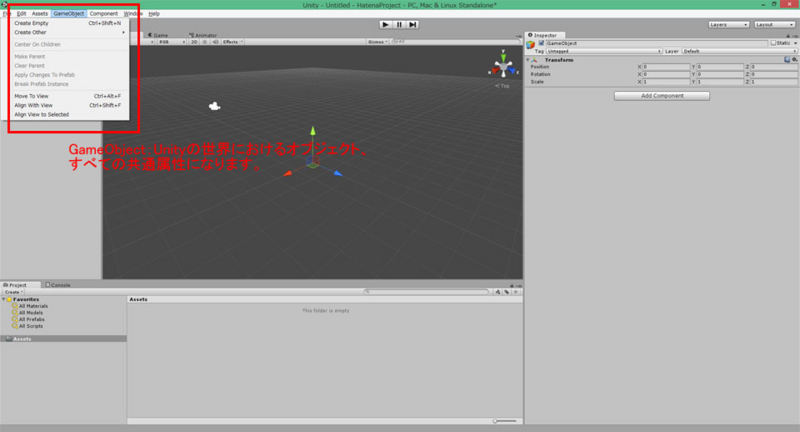Click Search by Label icon in Project
This screenshot has height=432, width=800.
507,292
